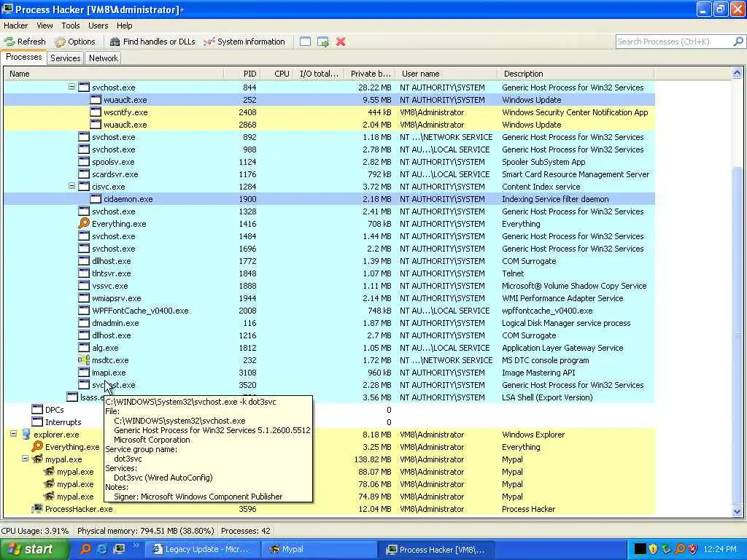Click the explorer.exe process icon

[26, 435]
